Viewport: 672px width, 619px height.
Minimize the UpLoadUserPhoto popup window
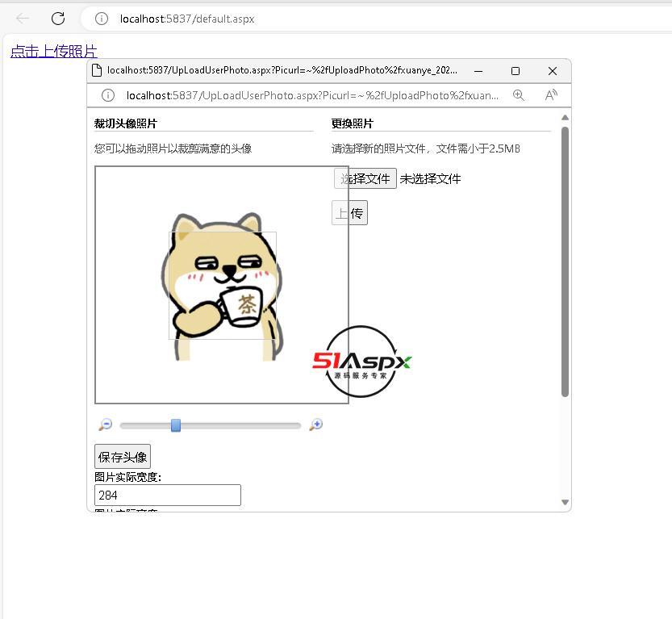(x=478, y=71)
